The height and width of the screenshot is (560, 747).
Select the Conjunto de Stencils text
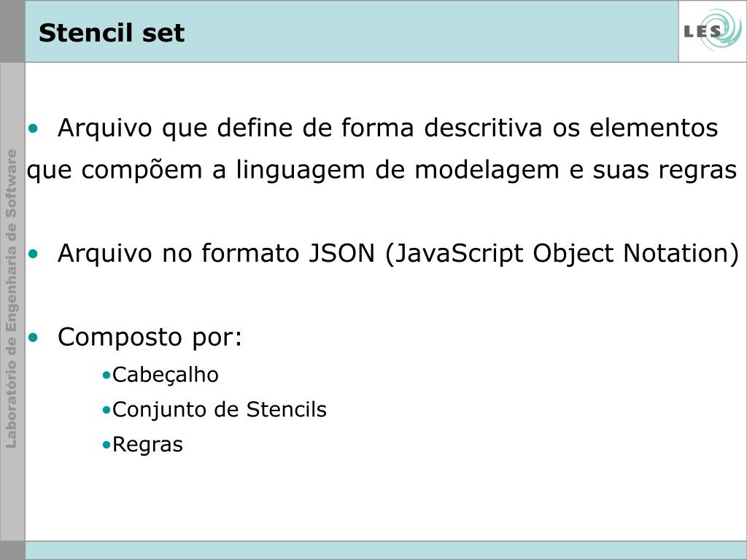pyautogui.click(x=220, y=410)
